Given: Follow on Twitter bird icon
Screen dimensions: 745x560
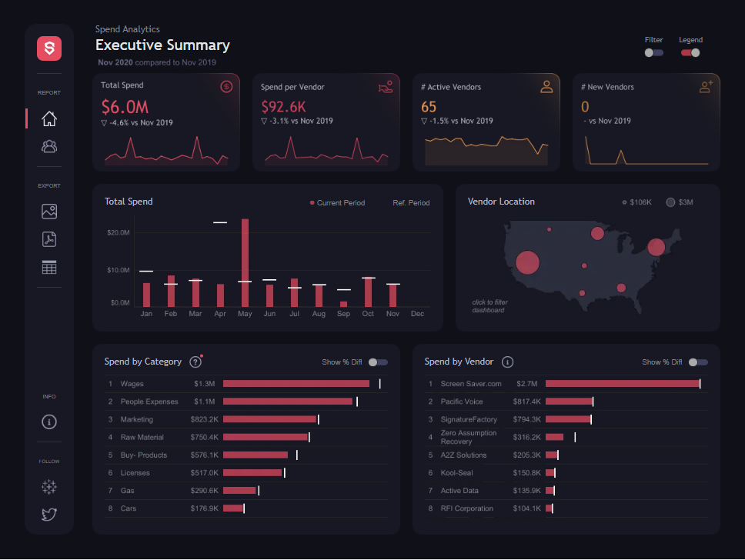Looking at the screenshot, I should point(49,515).
